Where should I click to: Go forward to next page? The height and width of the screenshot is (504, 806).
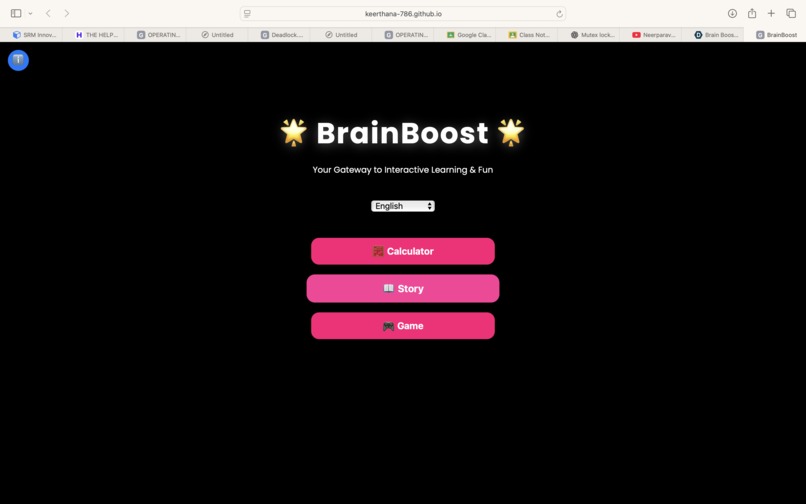click(67, 13)
